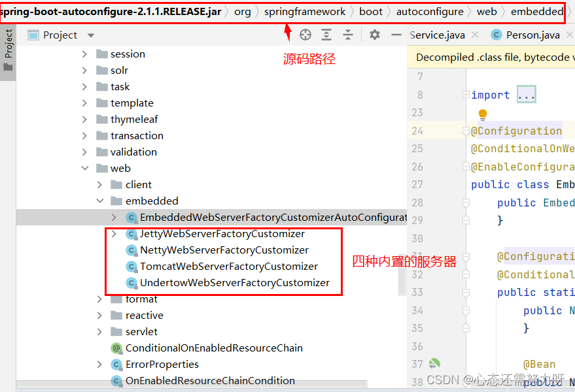Click the Collapse All icon in Project toolbar
The height and width of the screenshot is (392, 575).
tap(347, 35)
